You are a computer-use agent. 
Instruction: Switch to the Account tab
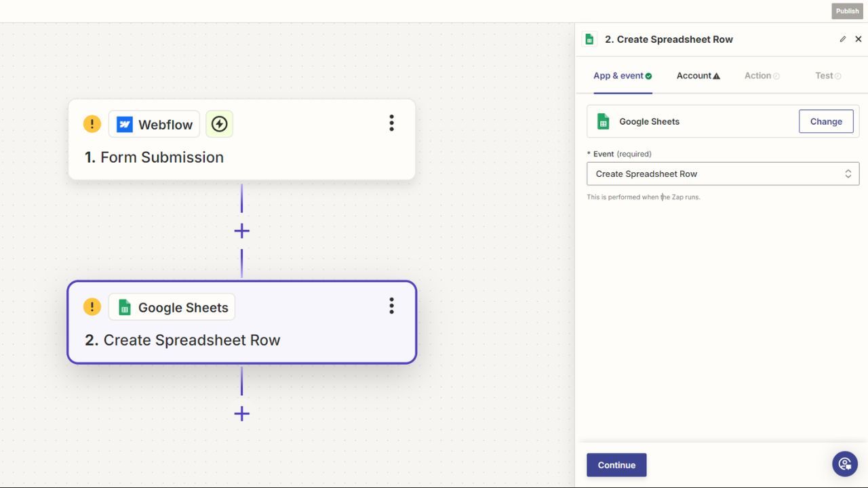[x=697, y=75]
